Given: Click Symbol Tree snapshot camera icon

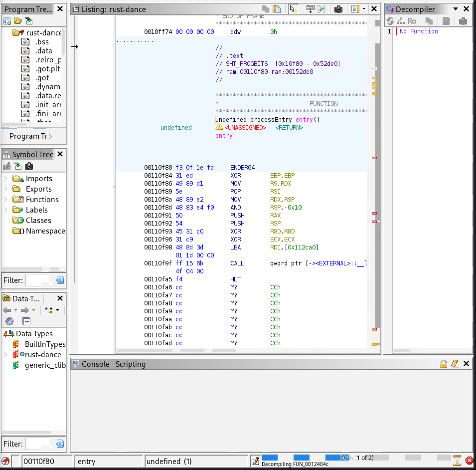Looking at the screenshot, I should tap(29, 167).
